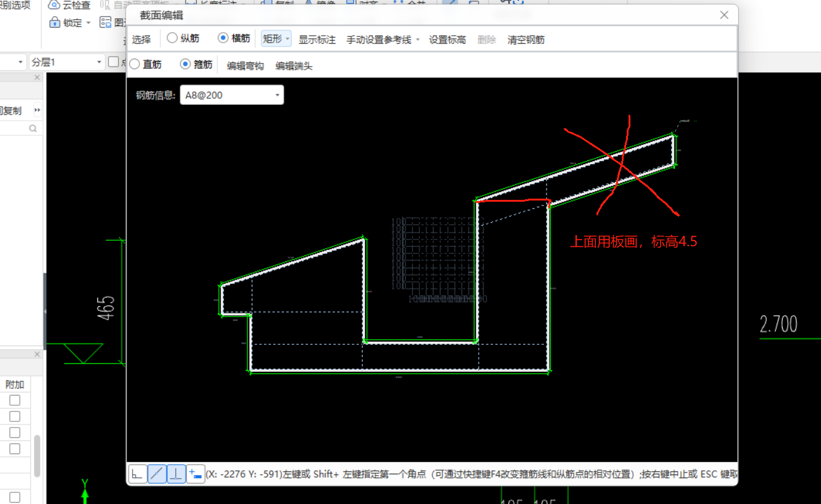Click the cloud check (云检查) icon

click(x=54, y=5)
